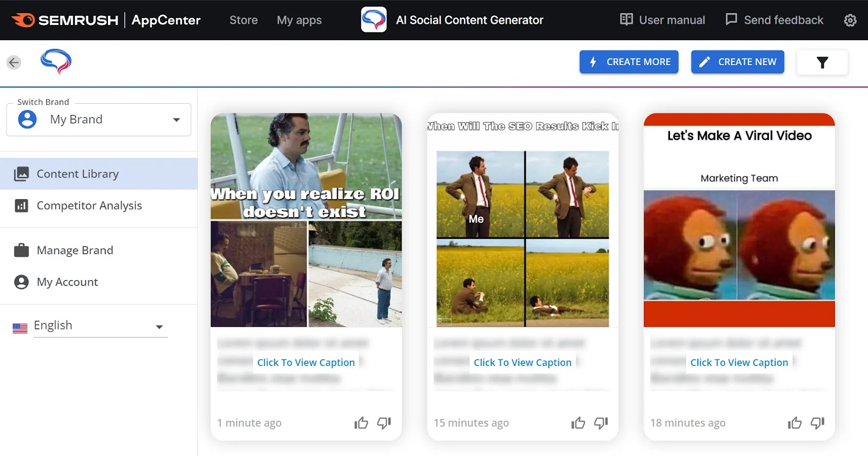Go to My Account page

click(67, 282)
